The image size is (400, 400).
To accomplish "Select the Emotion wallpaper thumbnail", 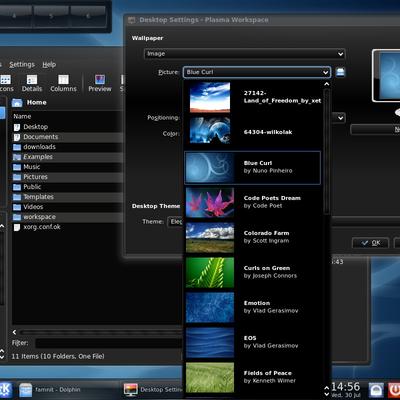I will point(210,307).
